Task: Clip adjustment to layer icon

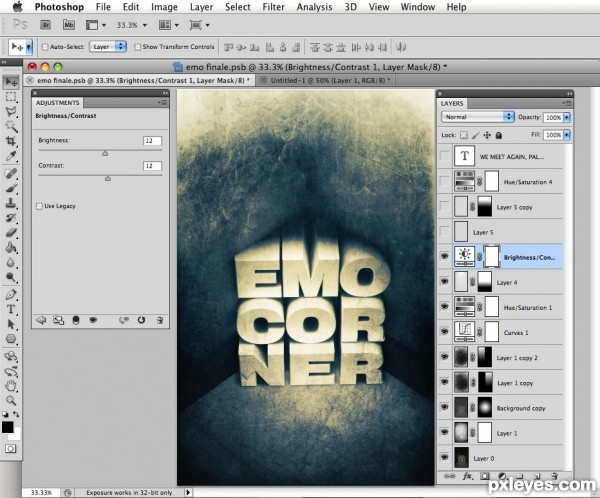Action: (75, 320)
